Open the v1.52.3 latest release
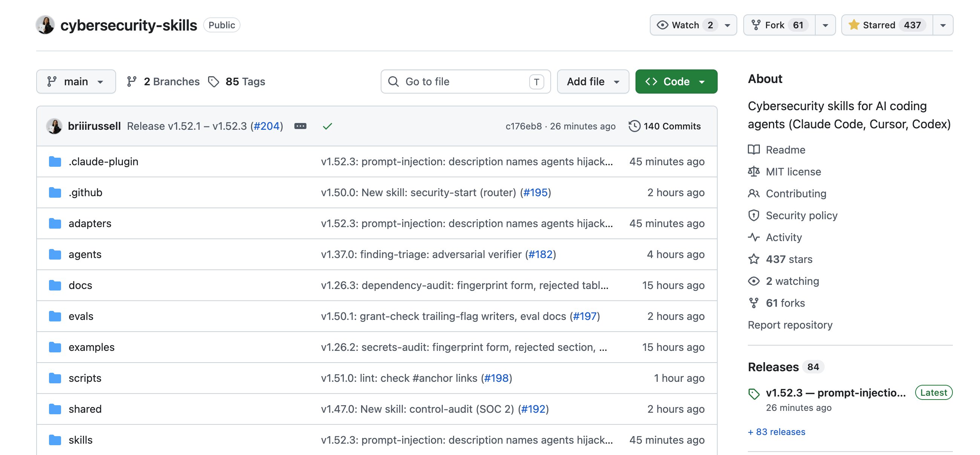 835,392
